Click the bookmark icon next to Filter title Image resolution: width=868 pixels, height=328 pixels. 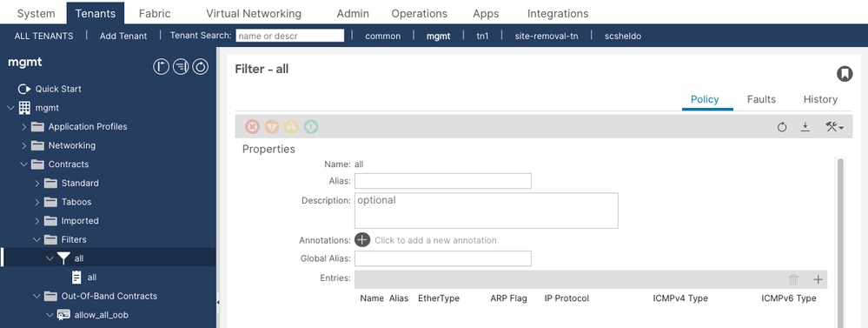click(x=845, y=74)
